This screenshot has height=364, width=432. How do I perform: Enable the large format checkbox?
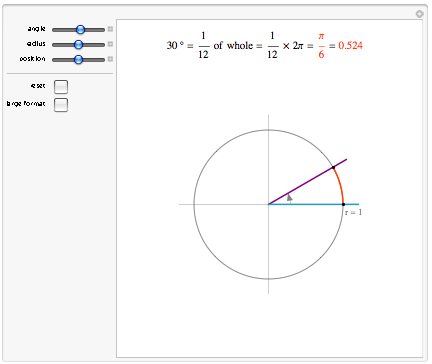[61, 105]
